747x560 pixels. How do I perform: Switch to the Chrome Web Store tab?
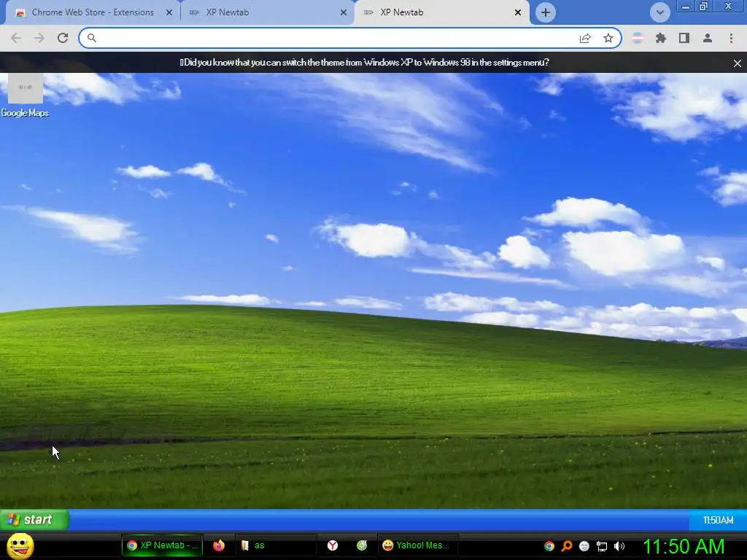[93, 12]
